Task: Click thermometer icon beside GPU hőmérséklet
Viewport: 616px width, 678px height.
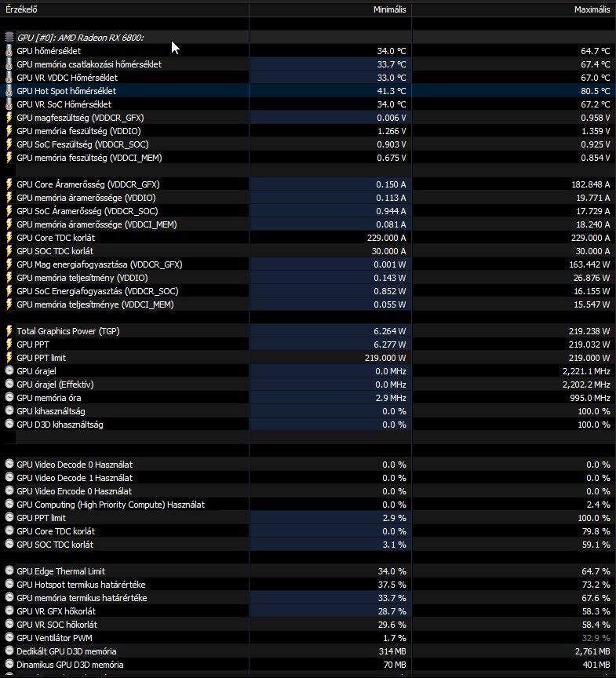Action: [9, 51]
